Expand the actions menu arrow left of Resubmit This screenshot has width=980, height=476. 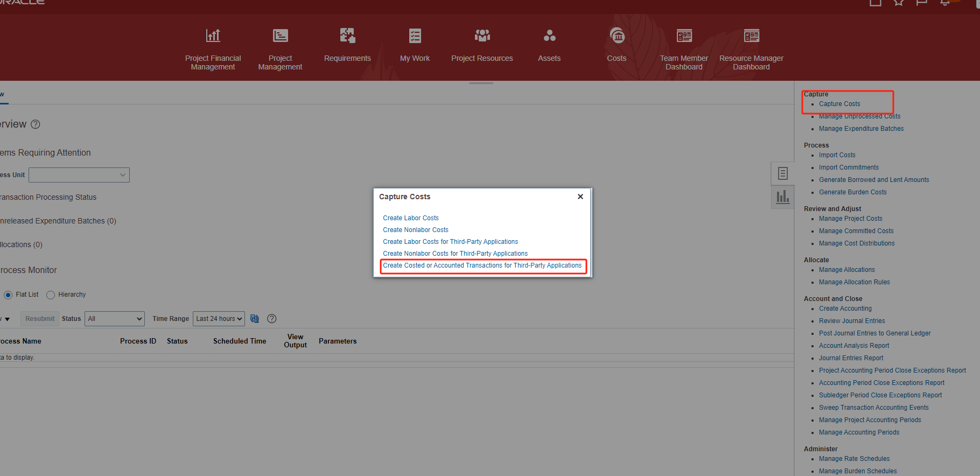click(x=7, y=319)
